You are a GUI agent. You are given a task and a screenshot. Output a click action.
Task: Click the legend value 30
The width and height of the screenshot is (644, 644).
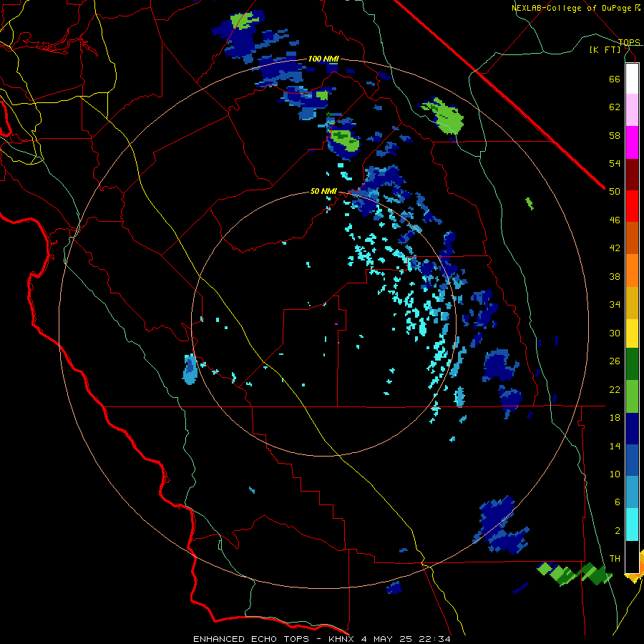coord(615,333)
